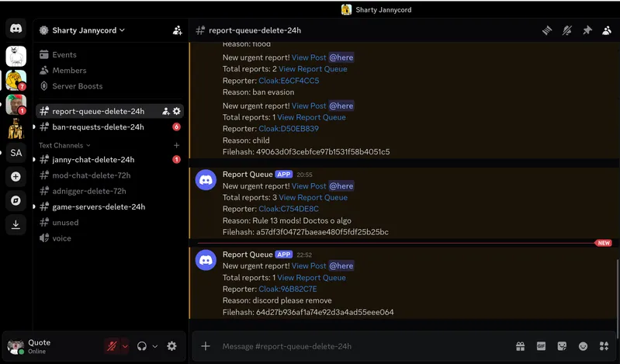Open the SA server icon

(16, 153)
